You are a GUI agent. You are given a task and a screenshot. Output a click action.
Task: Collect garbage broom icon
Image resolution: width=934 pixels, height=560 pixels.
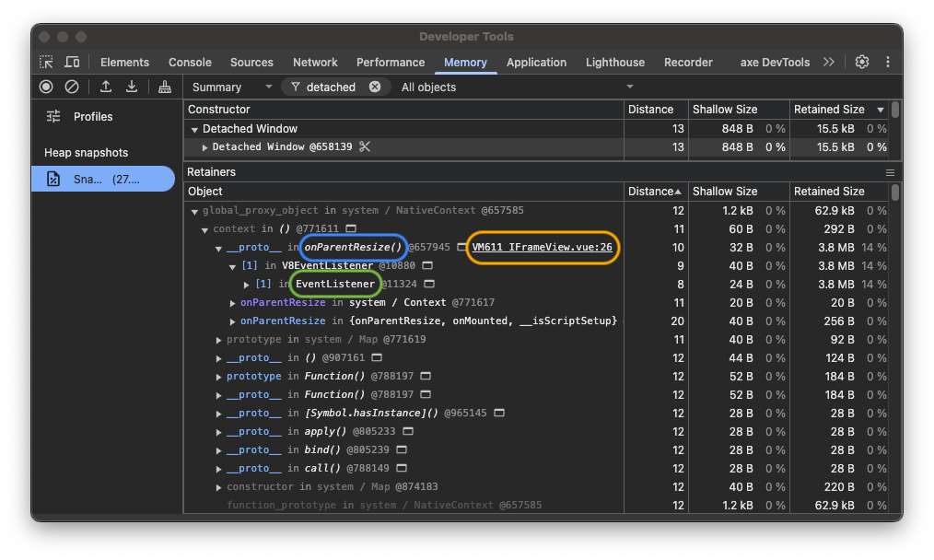[165, 87]
